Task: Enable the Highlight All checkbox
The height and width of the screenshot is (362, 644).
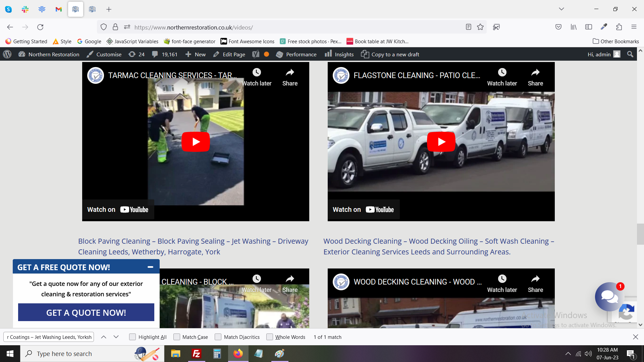Action: click(132, 337)
